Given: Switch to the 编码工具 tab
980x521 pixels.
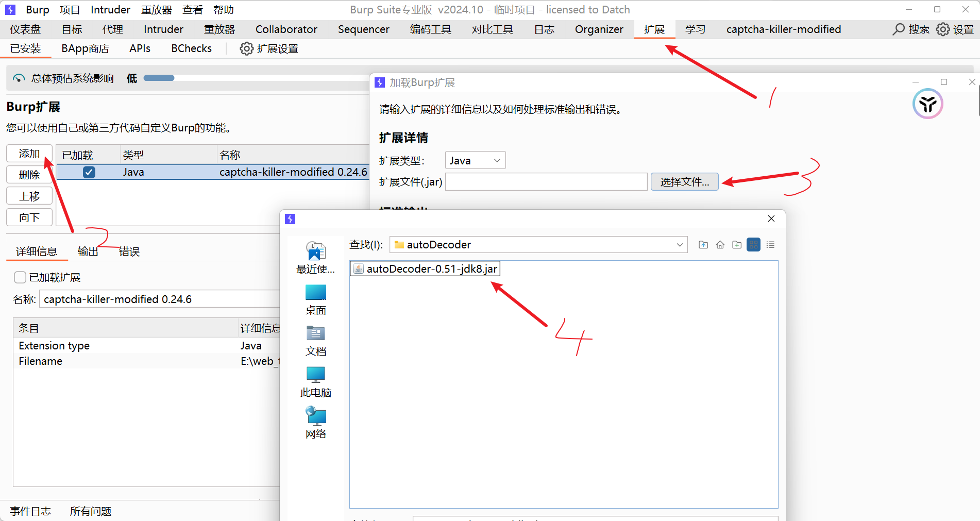Looking at the screenshot, I should [x=430, y=29].
